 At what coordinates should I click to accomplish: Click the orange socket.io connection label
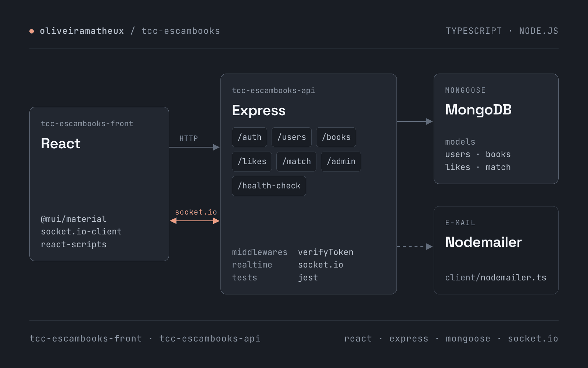click(196, 212)
